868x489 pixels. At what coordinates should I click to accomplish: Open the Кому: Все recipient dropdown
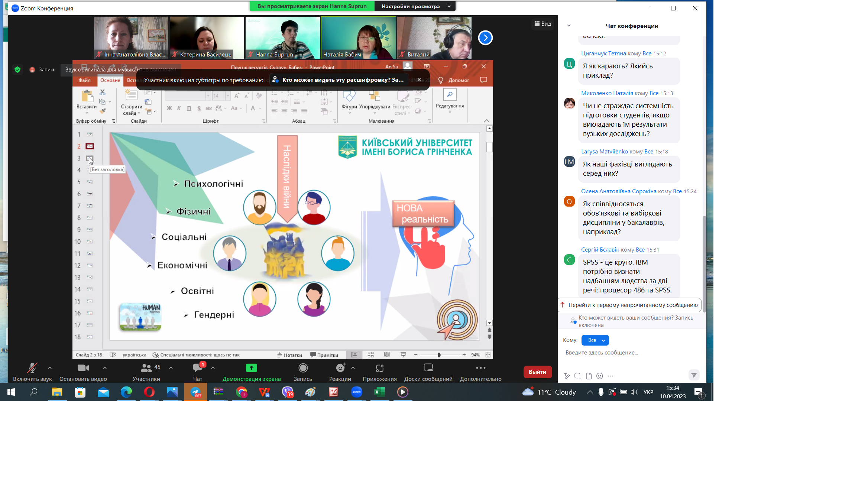click(x=595, y=340)
